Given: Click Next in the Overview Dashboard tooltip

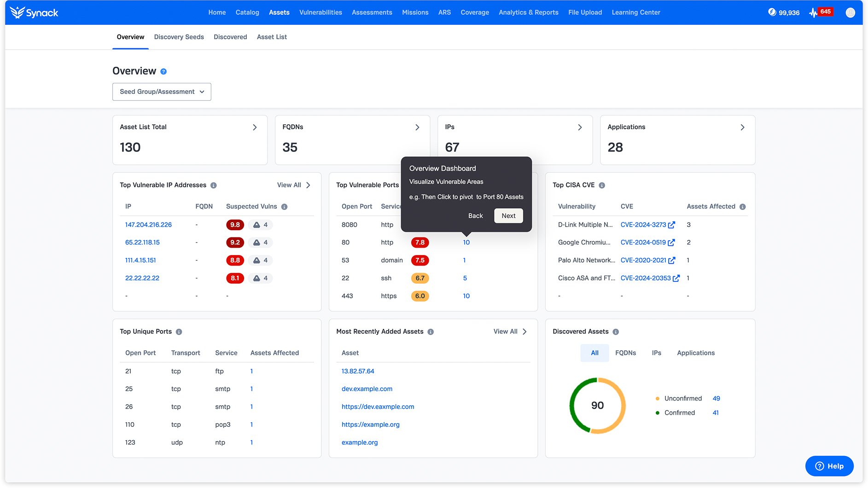Looking at the screenshot, I should click(x=508, y=215).
